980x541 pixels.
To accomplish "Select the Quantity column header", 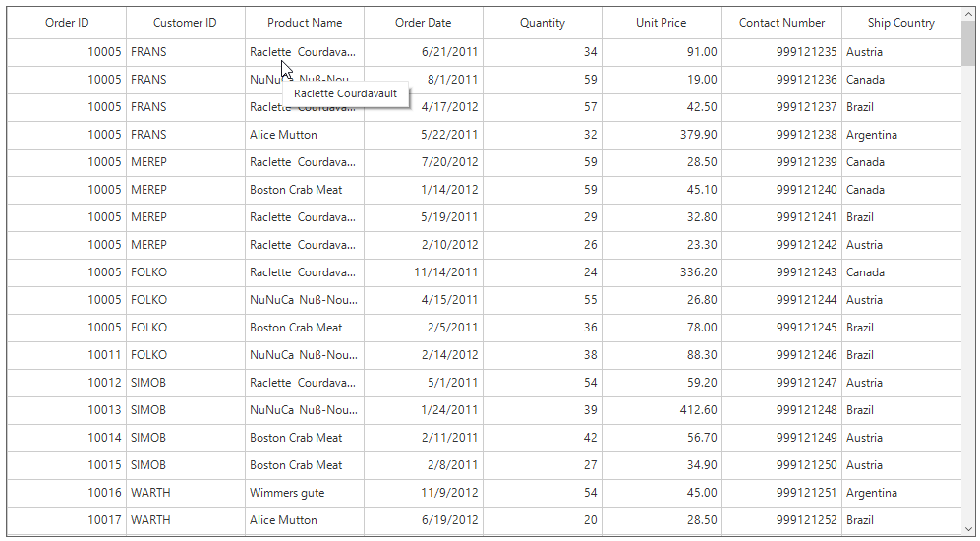I will [x=543, y=23].
